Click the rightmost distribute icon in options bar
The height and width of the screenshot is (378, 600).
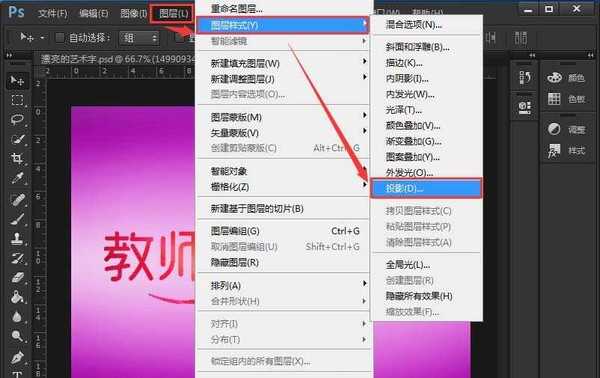520,38
